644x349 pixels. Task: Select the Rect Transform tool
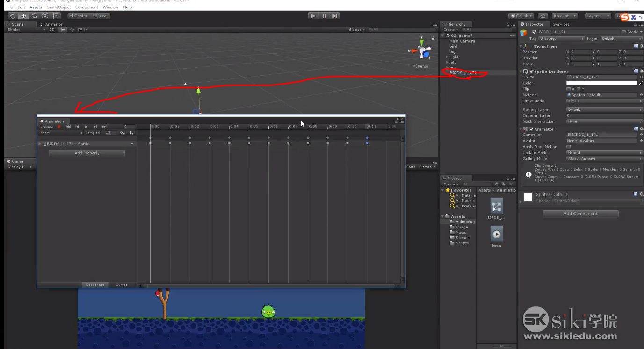[x=56, y=16]
